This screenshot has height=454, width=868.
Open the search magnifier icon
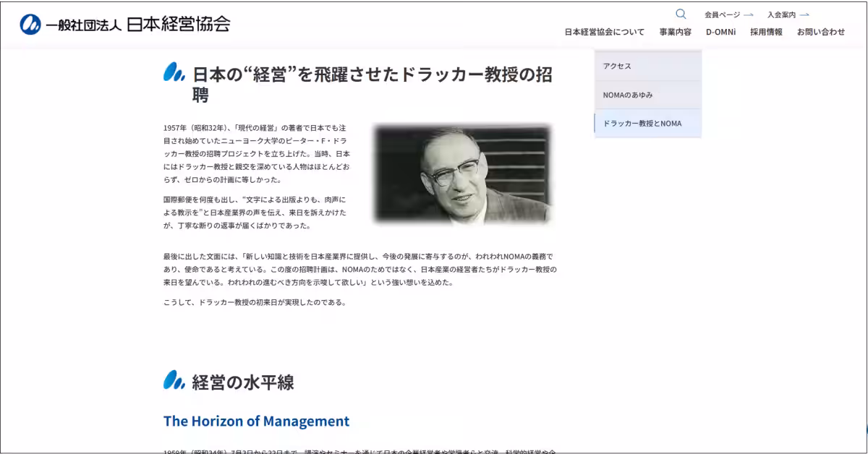pos(681,14)
